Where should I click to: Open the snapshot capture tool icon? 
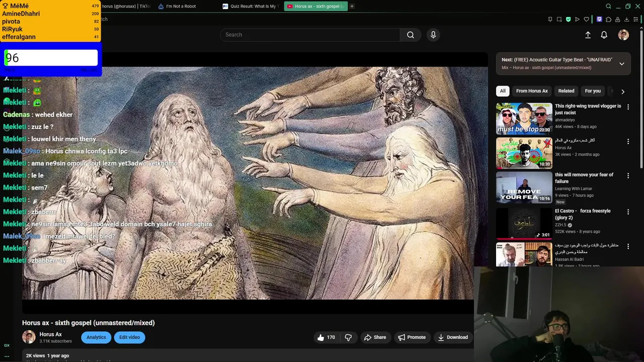tap(559, 19)
